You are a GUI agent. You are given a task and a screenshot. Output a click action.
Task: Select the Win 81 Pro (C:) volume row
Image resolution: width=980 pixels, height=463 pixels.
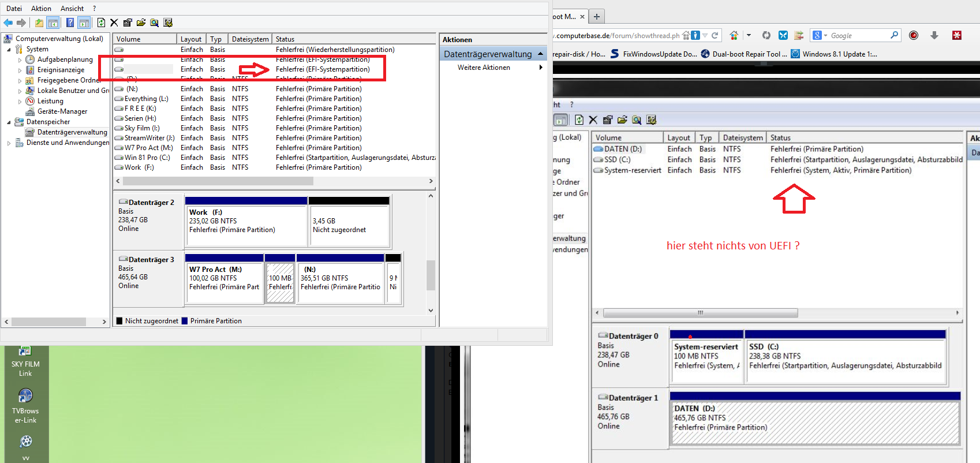(x=274, y=158)
